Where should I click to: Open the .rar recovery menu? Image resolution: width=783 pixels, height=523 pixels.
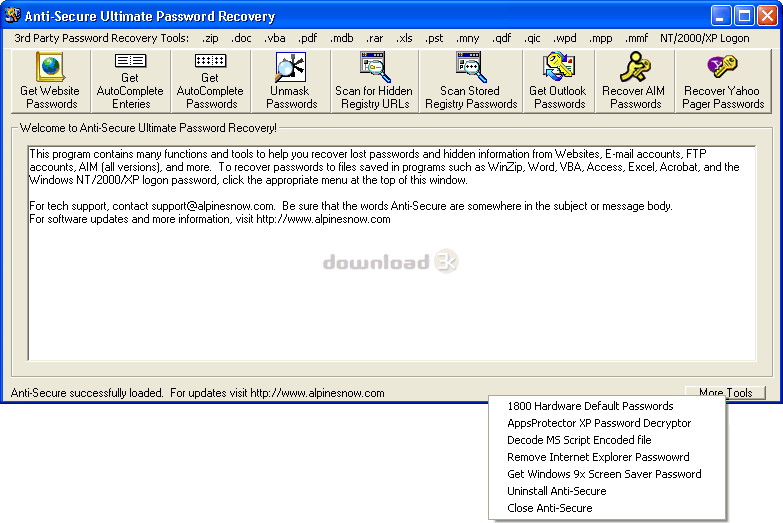[x=374, y=38]
